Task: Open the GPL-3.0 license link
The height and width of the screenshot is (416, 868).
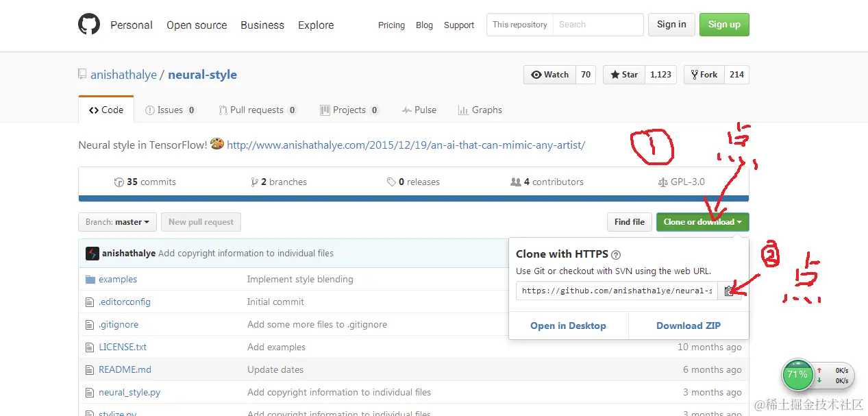Action: point(681,182)
